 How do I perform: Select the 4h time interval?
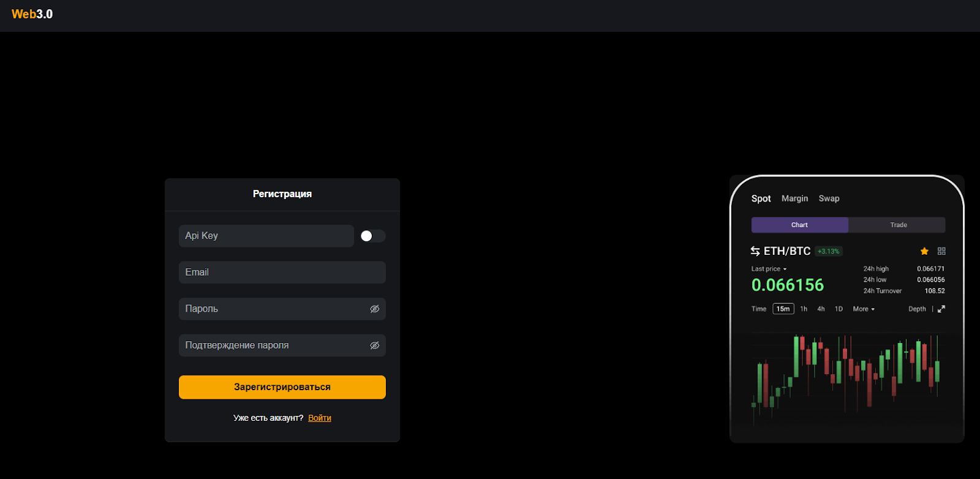click(x=821, y=309)
